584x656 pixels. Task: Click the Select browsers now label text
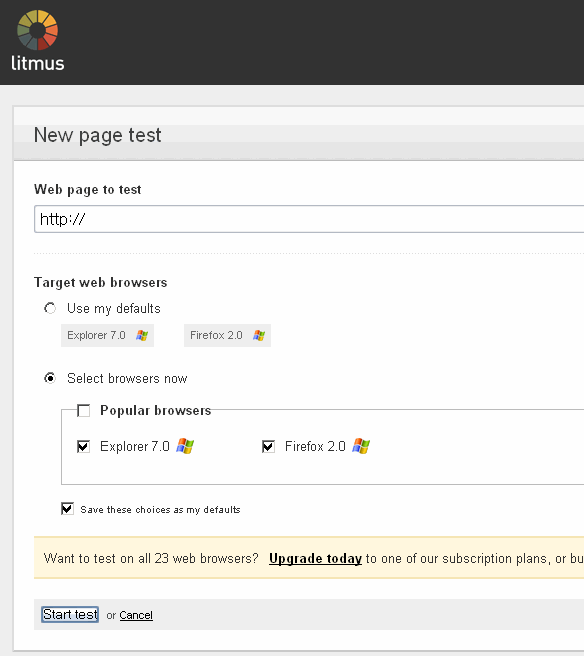pyautogui.click(x=127, y=379)
